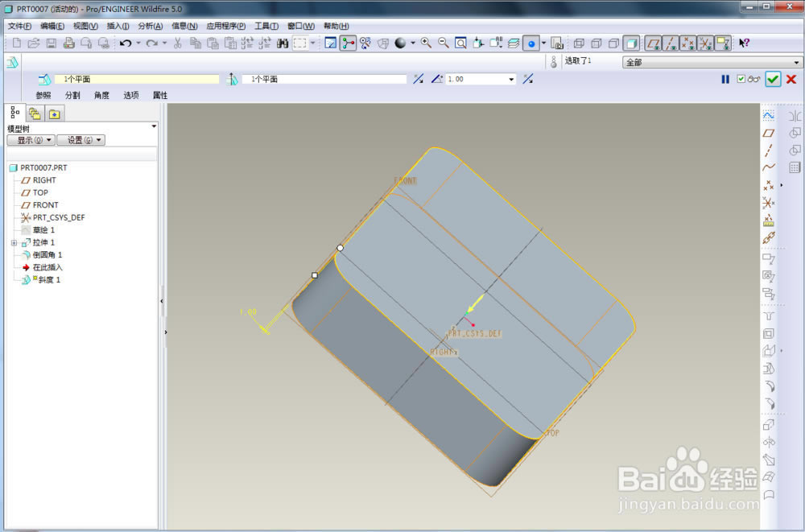The image size is (805, 532).
Task: Open the 分析(A) menu
Action: [x=150, y=27]
